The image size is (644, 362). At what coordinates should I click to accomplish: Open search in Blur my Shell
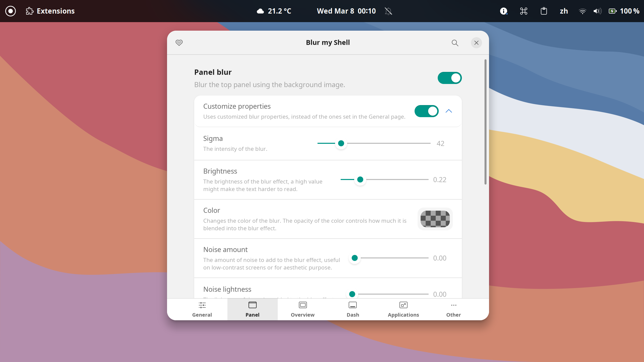pos(455,43)
